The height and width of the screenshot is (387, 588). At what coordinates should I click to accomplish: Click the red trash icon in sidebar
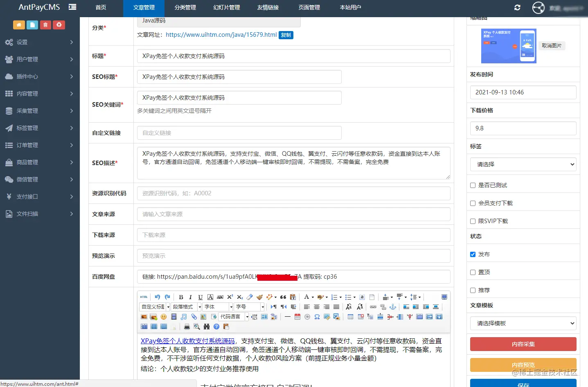45,25
